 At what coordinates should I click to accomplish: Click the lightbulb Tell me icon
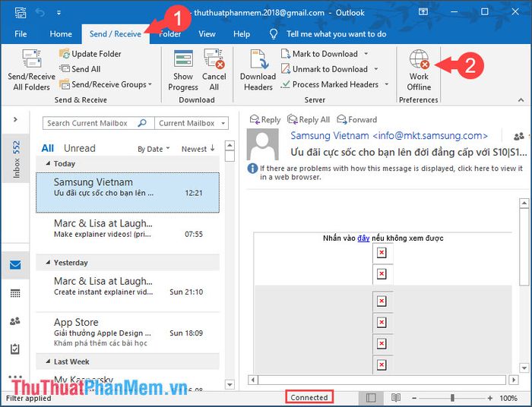pyautogui.click(x=273, y=34)
